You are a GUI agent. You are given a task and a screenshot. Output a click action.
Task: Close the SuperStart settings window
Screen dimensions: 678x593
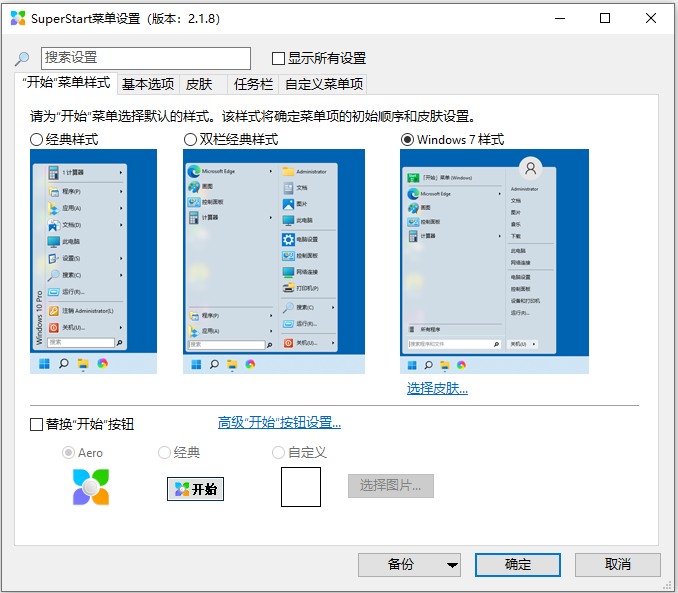pyautogui.click(x=651, y=18)
